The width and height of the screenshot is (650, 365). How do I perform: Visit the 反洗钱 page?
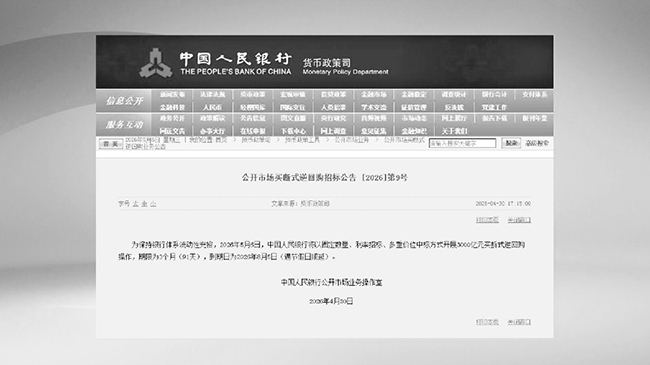tap(454, 107)
